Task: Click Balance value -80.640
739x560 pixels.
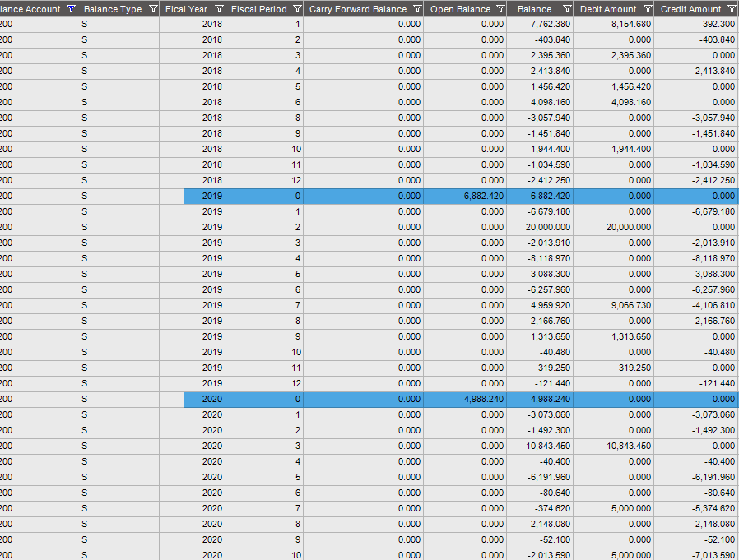Action: point(555,493)
